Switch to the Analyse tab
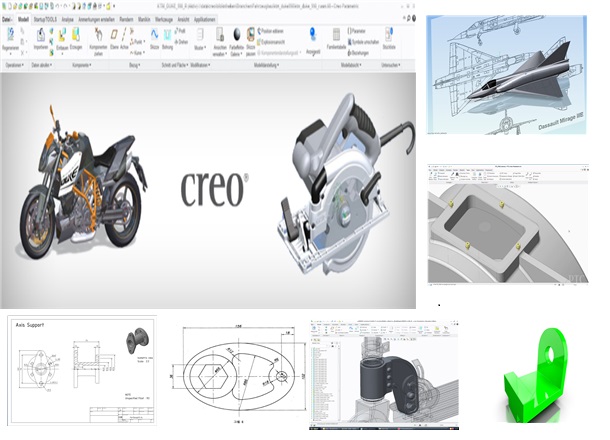The height and width of the screenshot is (440, 610). [x=67, y=19]
